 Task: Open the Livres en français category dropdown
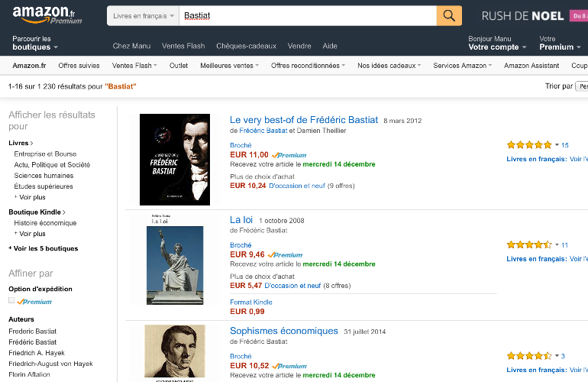[142, 15]
